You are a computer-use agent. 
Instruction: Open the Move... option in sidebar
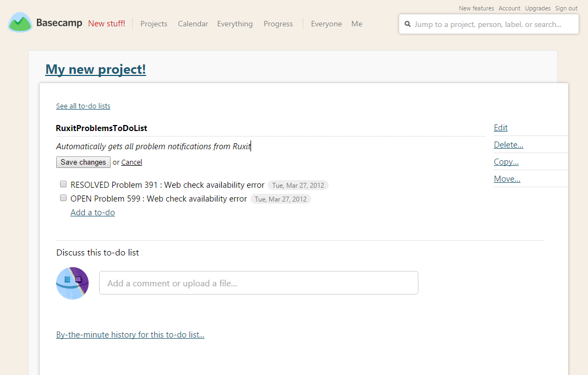click(x=507, y=179)
